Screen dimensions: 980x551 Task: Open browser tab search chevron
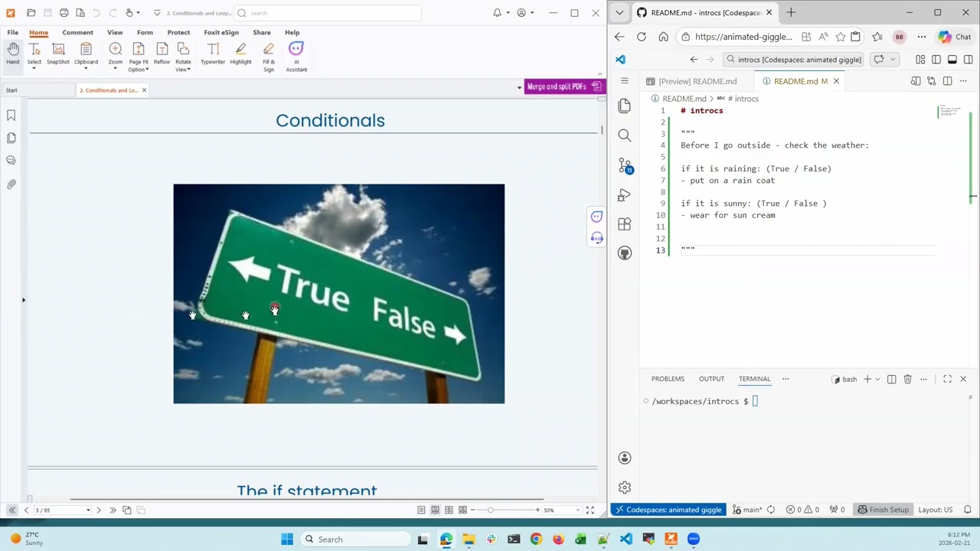pos(619,12)
